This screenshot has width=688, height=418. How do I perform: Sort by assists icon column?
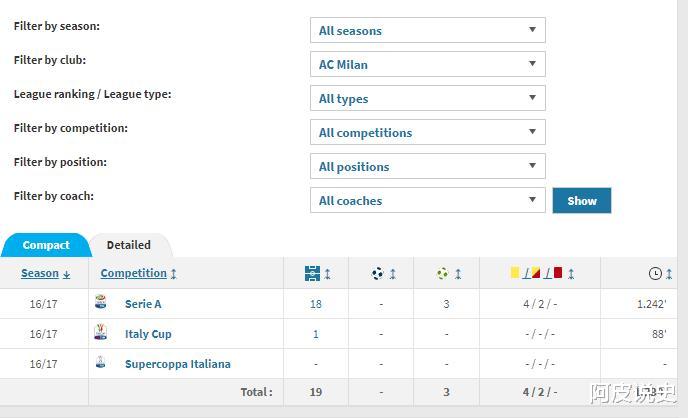coord(443,273)
